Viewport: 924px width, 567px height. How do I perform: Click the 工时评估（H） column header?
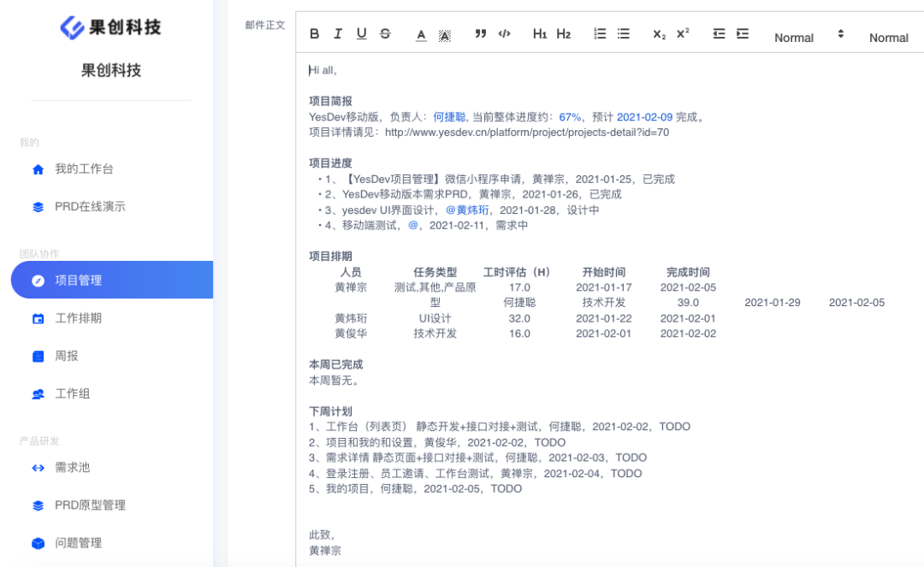[x=516, y=272]
